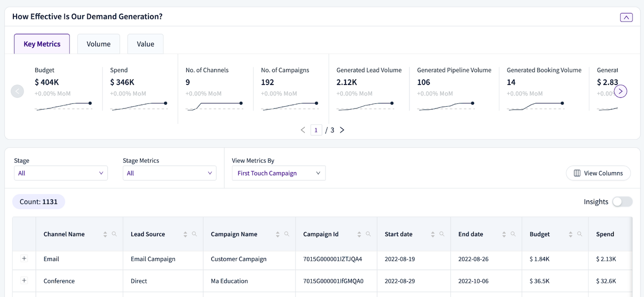
Task: Click Generated Booking Volume 14 metric
Action: tap(544, 89)
